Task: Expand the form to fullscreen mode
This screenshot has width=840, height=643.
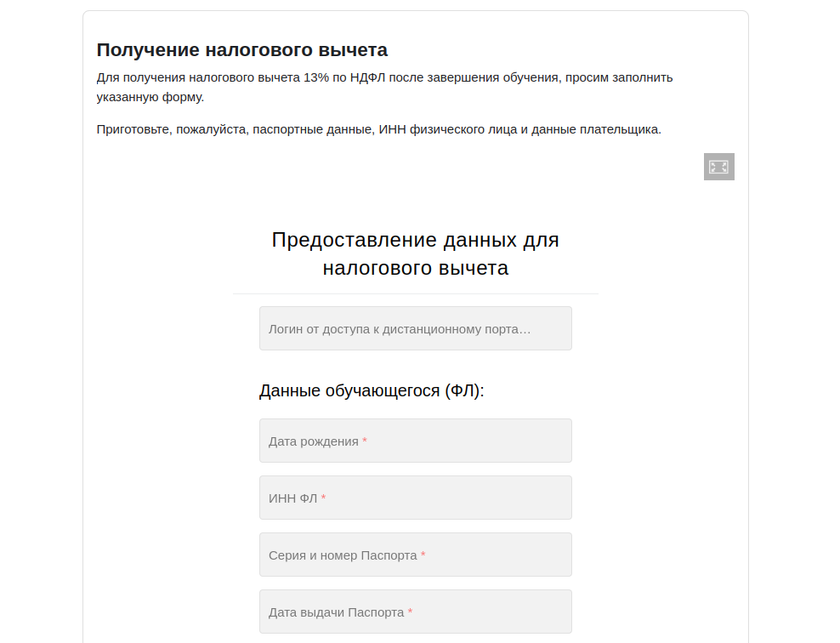Action: 718,167
